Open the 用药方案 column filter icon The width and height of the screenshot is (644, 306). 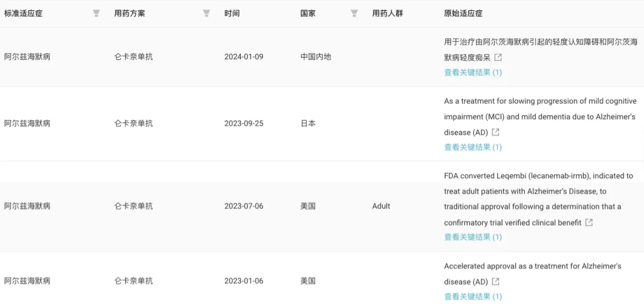(206, 13)
